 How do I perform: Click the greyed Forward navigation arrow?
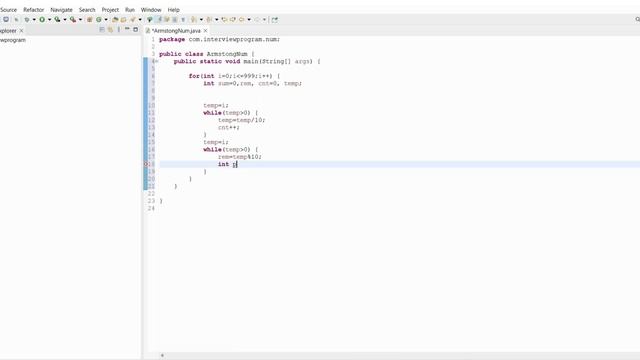(x=257, y=19)
